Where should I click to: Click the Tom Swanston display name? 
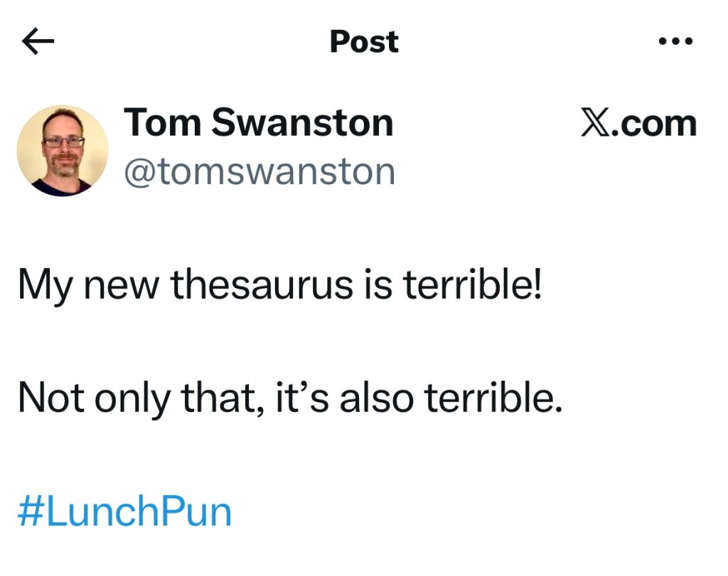click(259, 122)
